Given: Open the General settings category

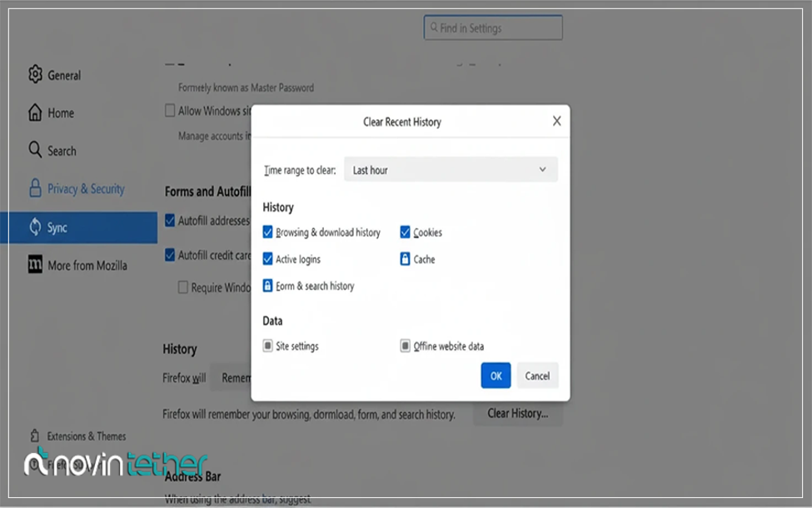Looking at the screenshot, I should coord(64,76).
